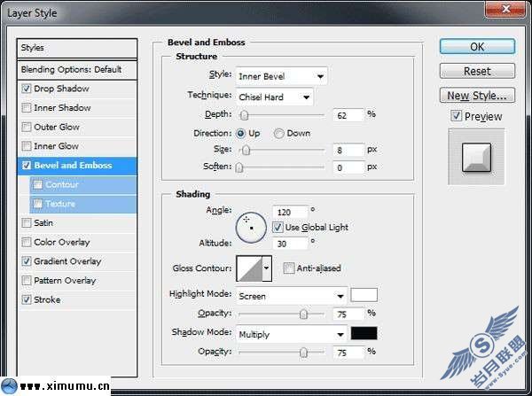Click the New Style... button
The width and height of the screenshot is (532, 396).
(x=477, y=96)
